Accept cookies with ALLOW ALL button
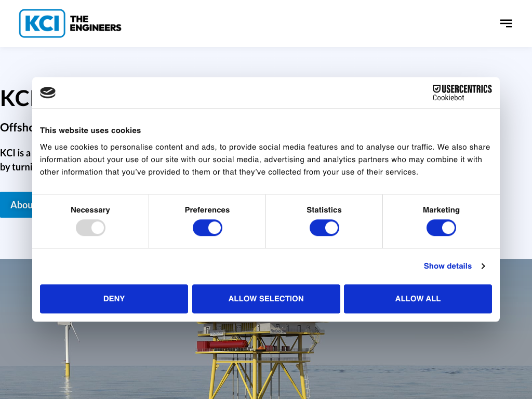 point(418,299)
